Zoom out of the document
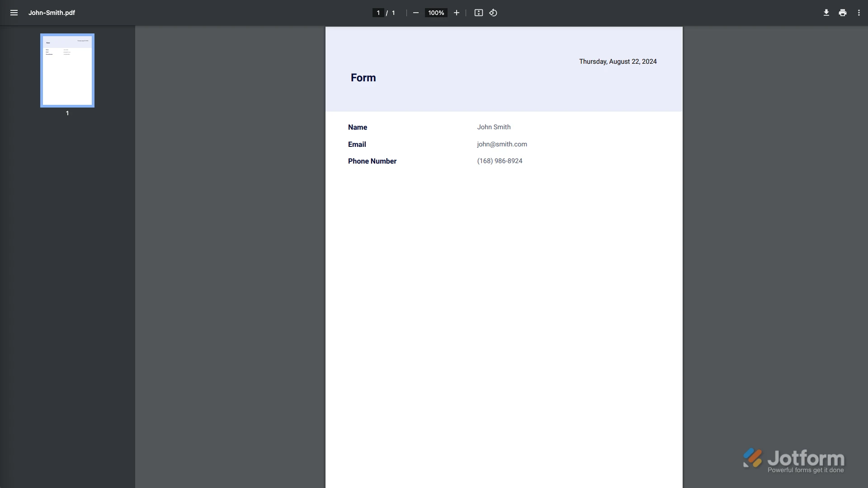Screen dimensions: 868x488 [415, 13]
